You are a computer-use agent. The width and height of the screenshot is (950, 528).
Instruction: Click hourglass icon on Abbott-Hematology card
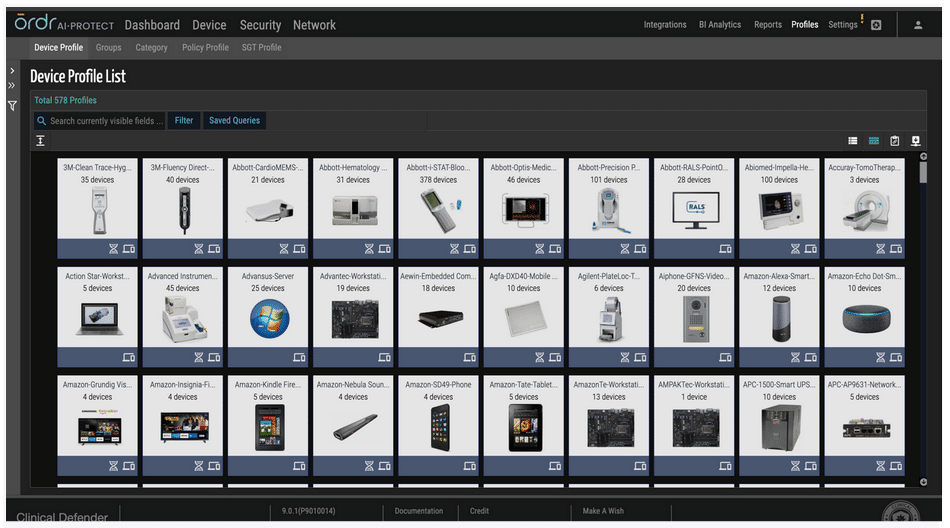[x=369, y=249]
